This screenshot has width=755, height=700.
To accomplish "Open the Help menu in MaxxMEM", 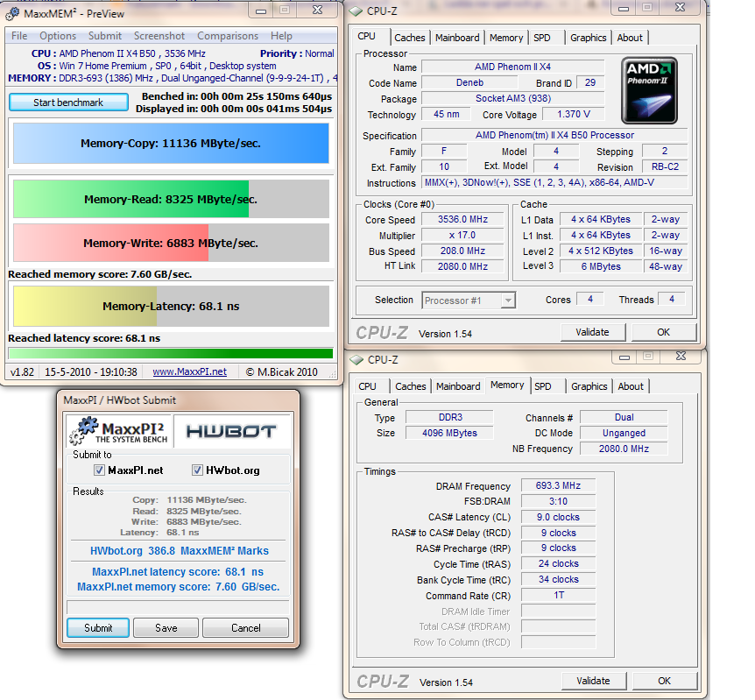I will coord(281,36).
